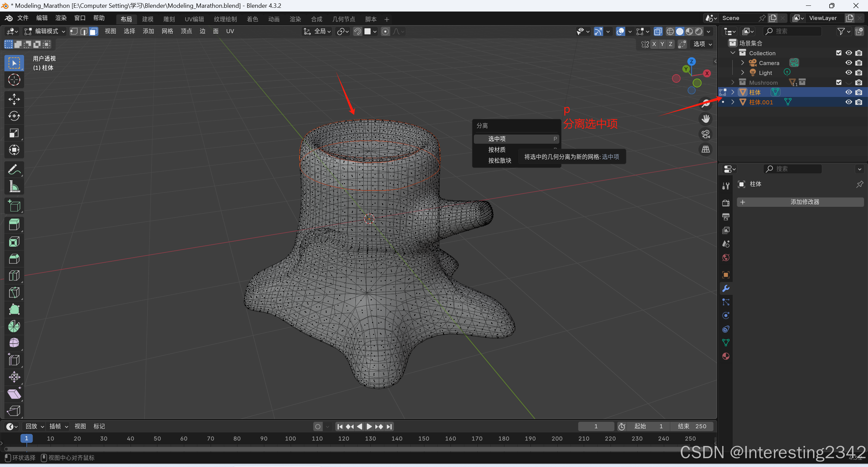Open the Modifiers wrench properties tab
This screenshot has width=868, height=467.
click(x=726, y=288)
